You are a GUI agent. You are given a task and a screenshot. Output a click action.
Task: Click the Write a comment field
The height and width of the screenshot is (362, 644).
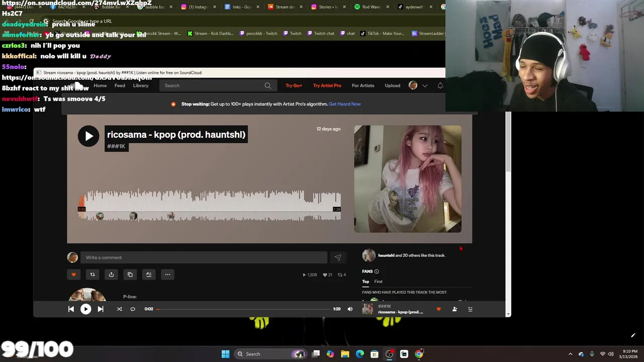(204, 257)
